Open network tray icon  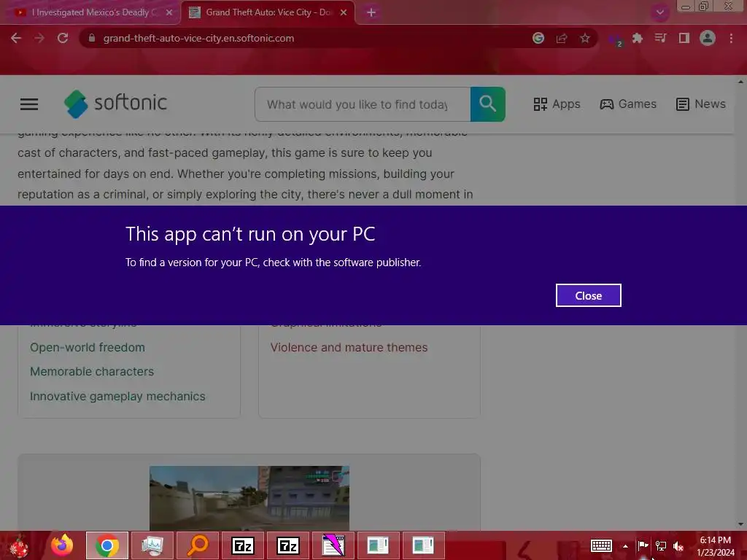(x=661, y=545)
